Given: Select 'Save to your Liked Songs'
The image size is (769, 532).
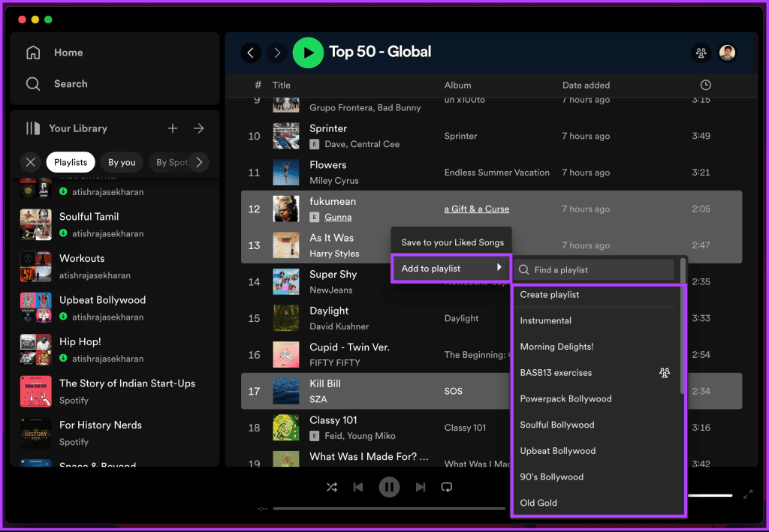Looking at the screenshot, I should (x=451, y=242).
